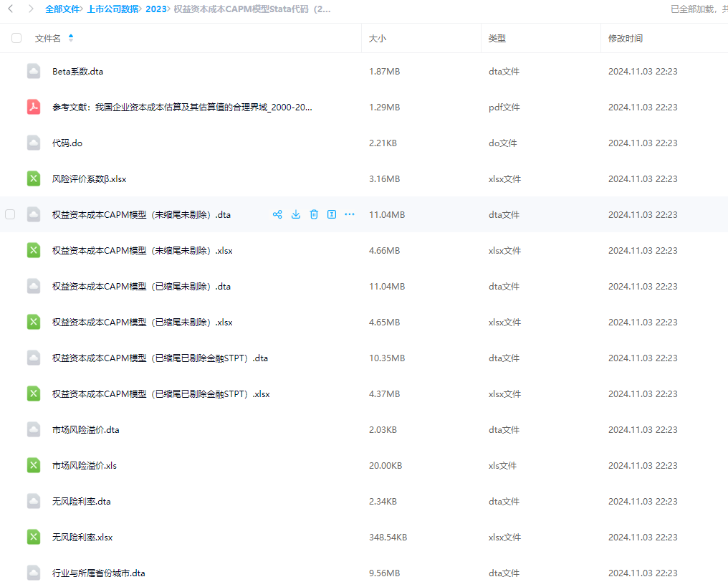Viewport: 728px width, 587px height.
Task: Select file name 代码.do
Action: 67,143
